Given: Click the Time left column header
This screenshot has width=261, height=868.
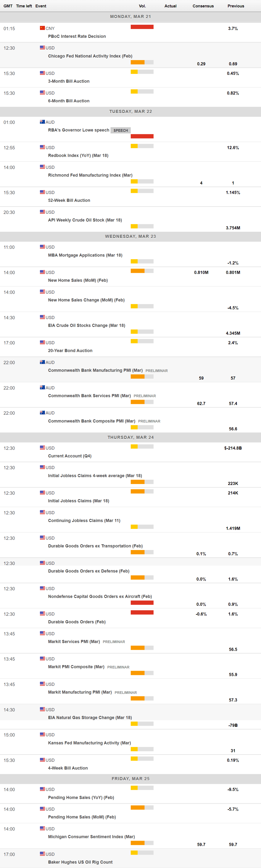Looking at the screenshot, I should (24, 6).
